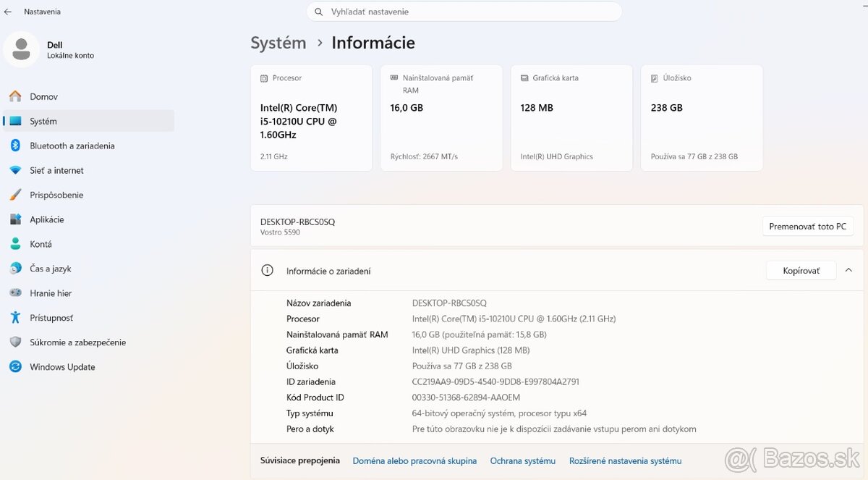This screenshot has width=868, height=480.
Task: Open Prispôsobenie settings page
Action: (x=89, y=195)
